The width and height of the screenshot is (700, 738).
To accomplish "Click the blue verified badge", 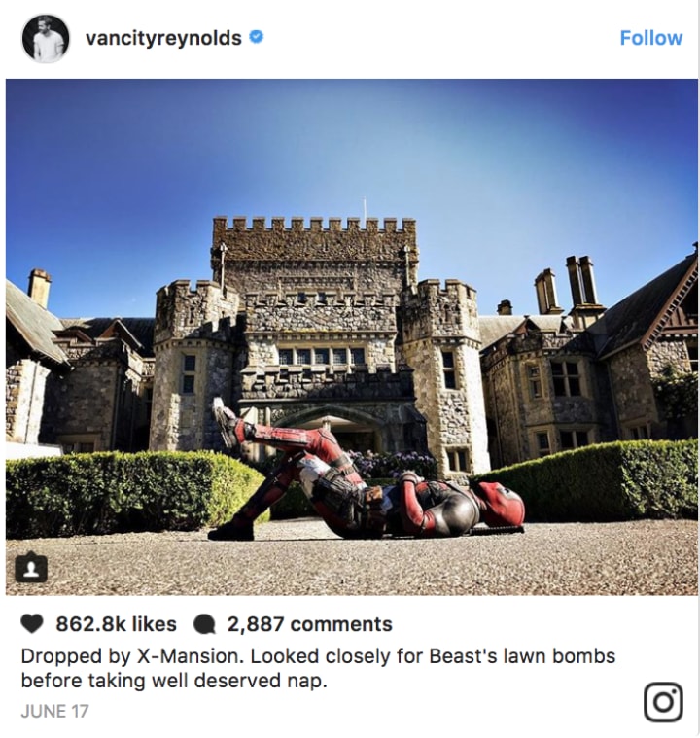I will [256, 37].
